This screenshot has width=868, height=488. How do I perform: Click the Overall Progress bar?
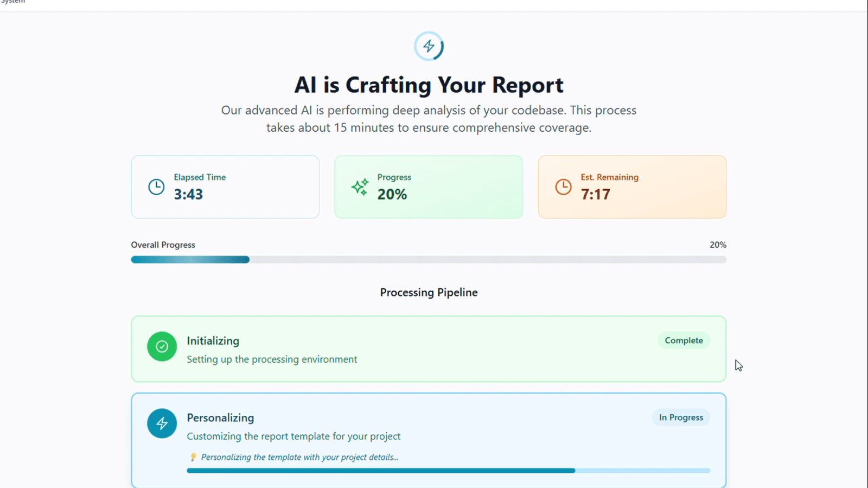(x=429, y=260)
